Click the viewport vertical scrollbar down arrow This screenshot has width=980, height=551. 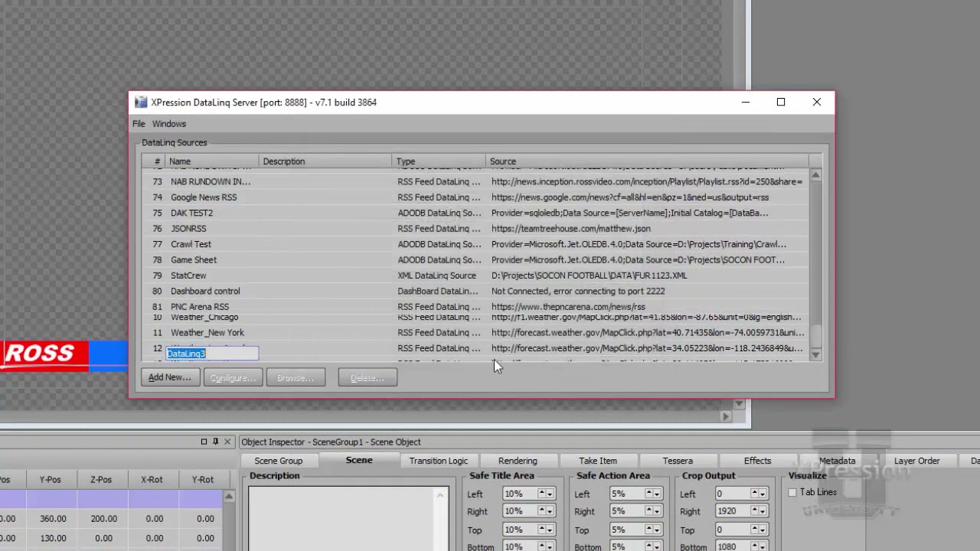739,403
